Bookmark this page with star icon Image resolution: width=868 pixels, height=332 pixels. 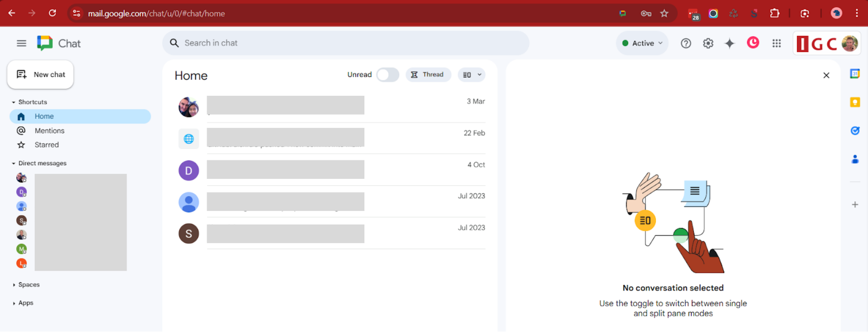pos(664,14)
